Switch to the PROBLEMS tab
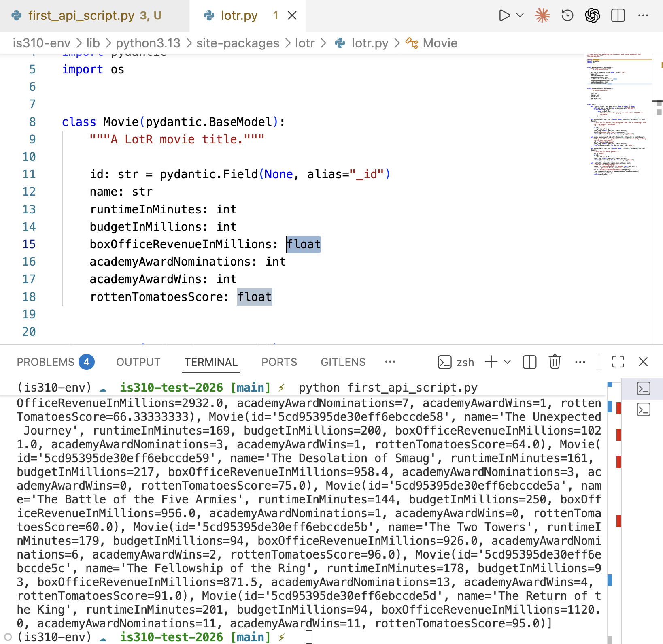This screenshot has width=663, height=644. [x=46, y=362]
